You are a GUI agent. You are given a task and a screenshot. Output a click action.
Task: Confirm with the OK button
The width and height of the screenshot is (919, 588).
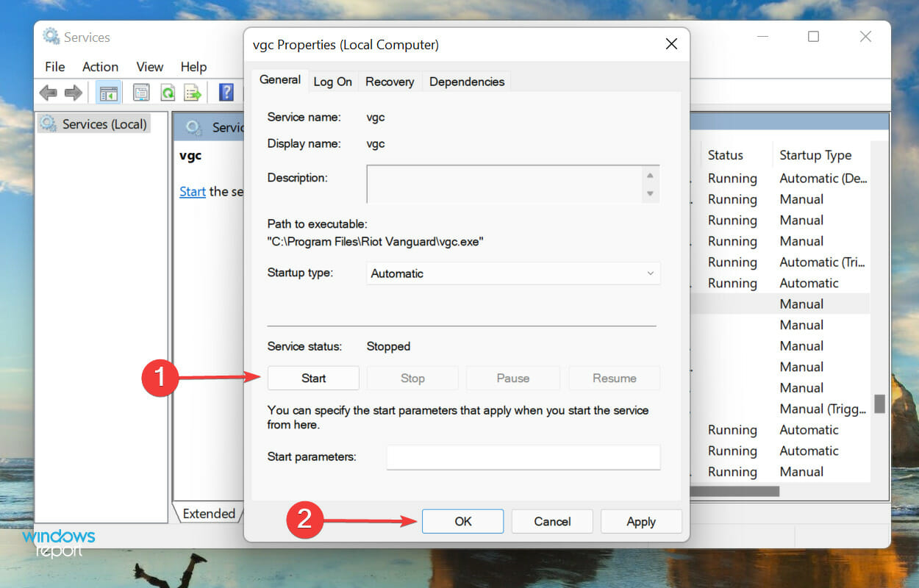463,521
